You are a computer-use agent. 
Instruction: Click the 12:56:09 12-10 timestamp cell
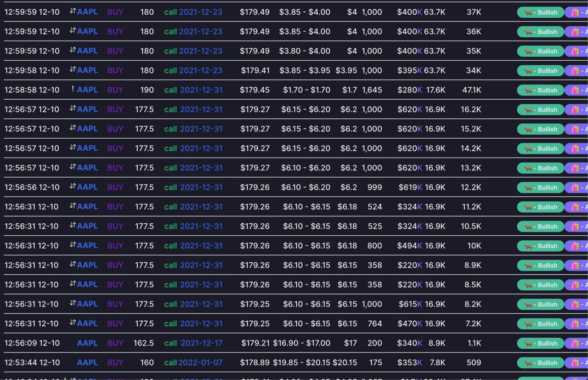point(32,343)
